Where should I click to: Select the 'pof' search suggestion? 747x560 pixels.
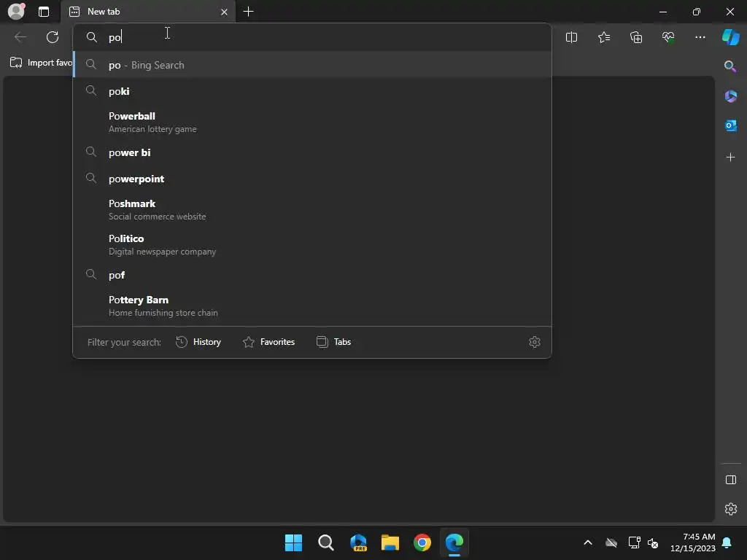pos(312,275)
